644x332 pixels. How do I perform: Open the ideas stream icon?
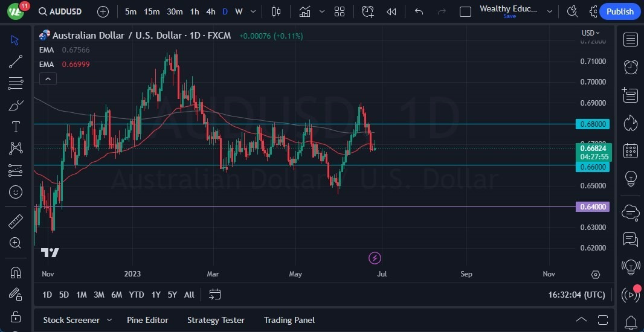[x=631, y=267]
